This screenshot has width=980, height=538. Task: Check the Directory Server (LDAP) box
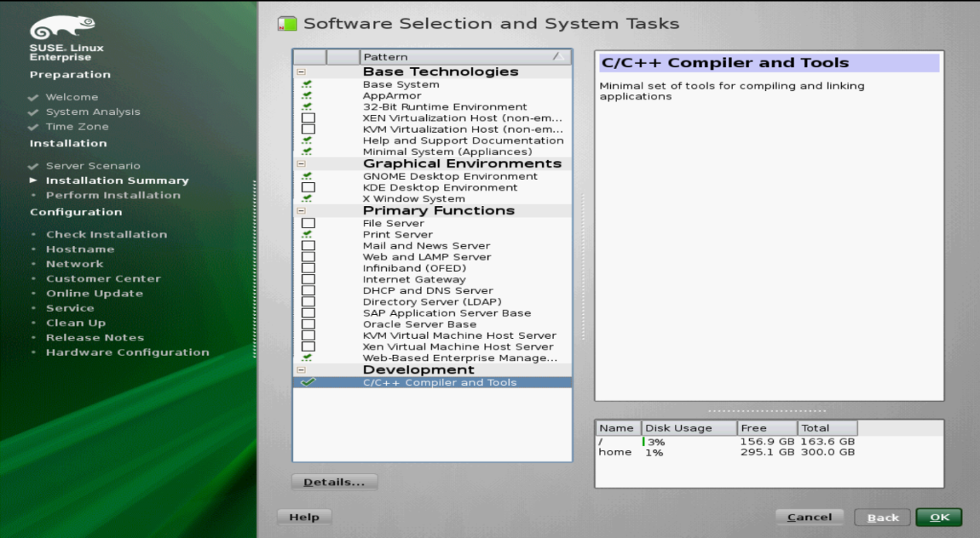pyautogui.click(x=308, y=302)
